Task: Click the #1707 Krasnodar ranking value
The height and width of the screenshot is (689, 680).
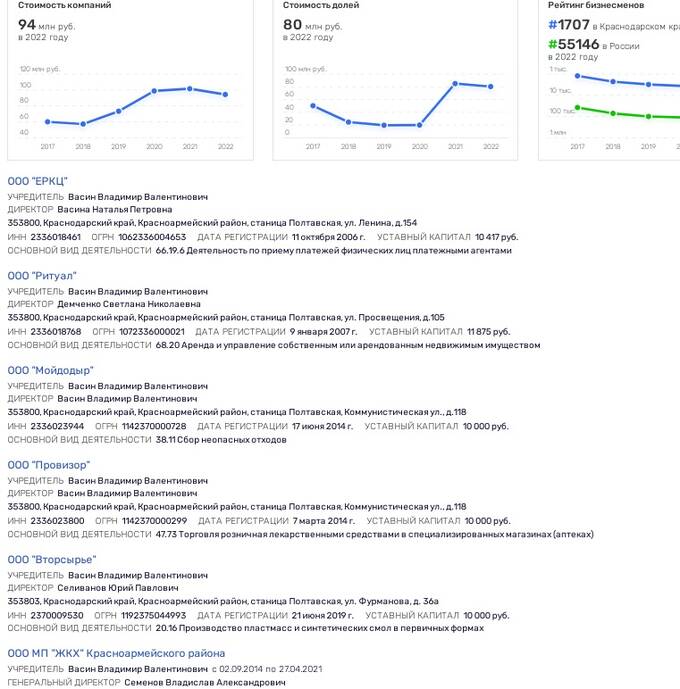Action: point(569,25)
